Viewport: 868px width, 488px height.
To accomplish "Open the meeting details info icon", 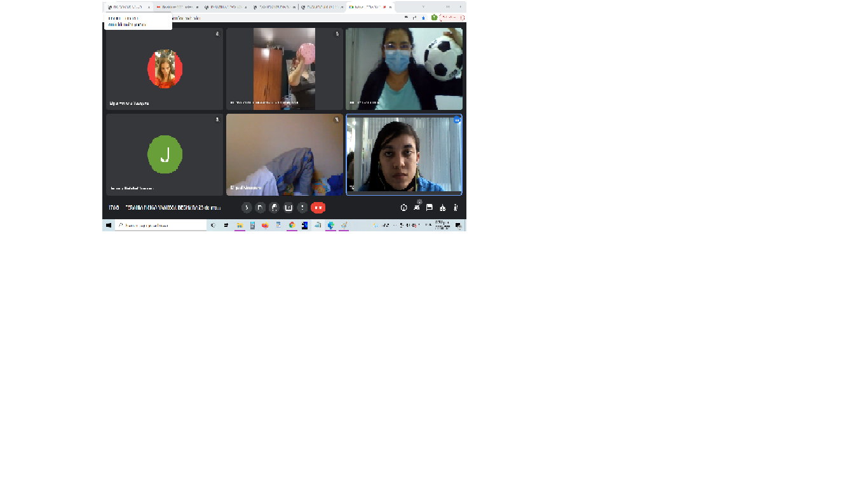I will (403, 208).
